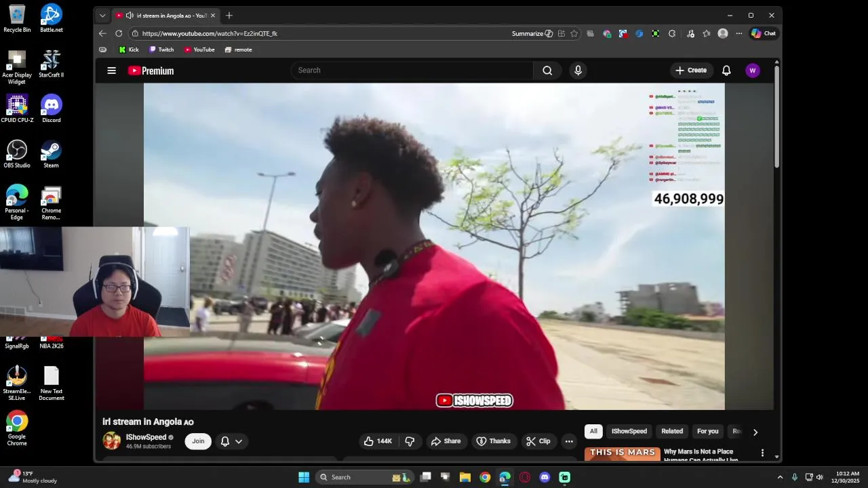Open Discord from the taskbar

tap(545, 477)
